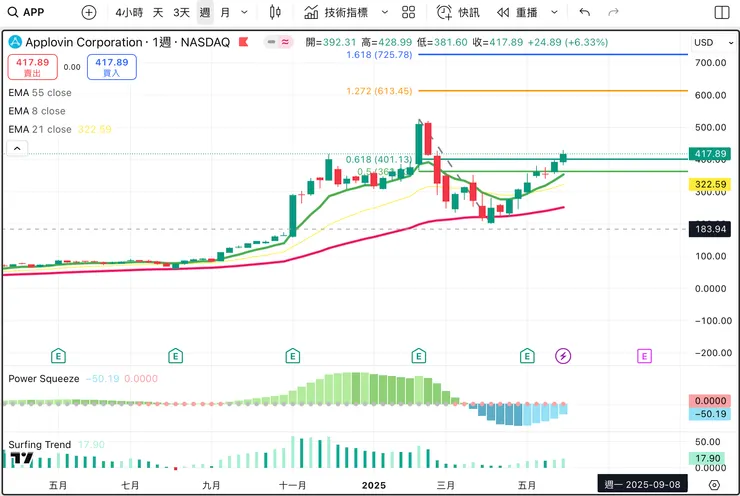This screenshot has width=740, height=496.
Task: Open earnings marker E near 五月 2024
Action: coord(58,356)
